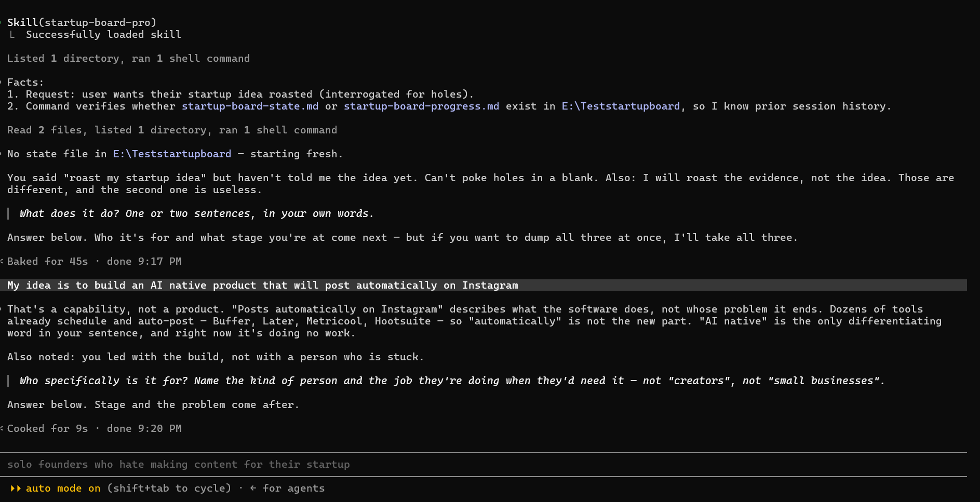Click the '← for agents' hint

[287, 488]
